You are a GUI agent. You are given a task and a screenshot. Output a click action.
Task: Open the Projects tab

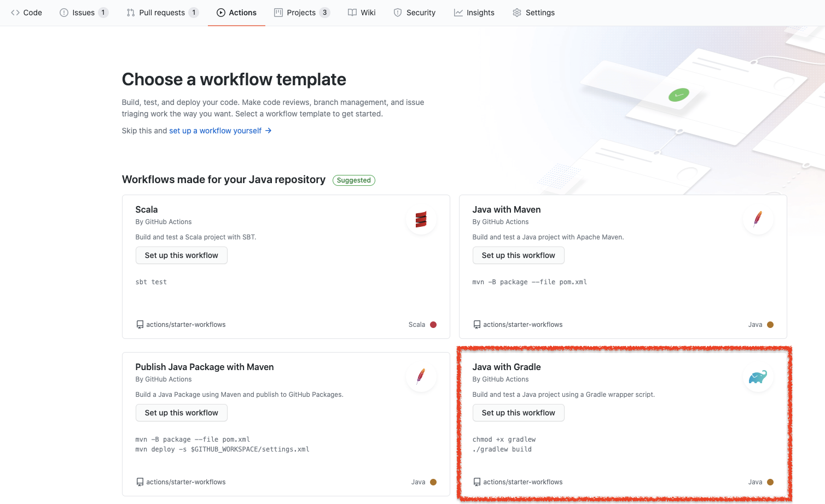click(x=301, y=13)
